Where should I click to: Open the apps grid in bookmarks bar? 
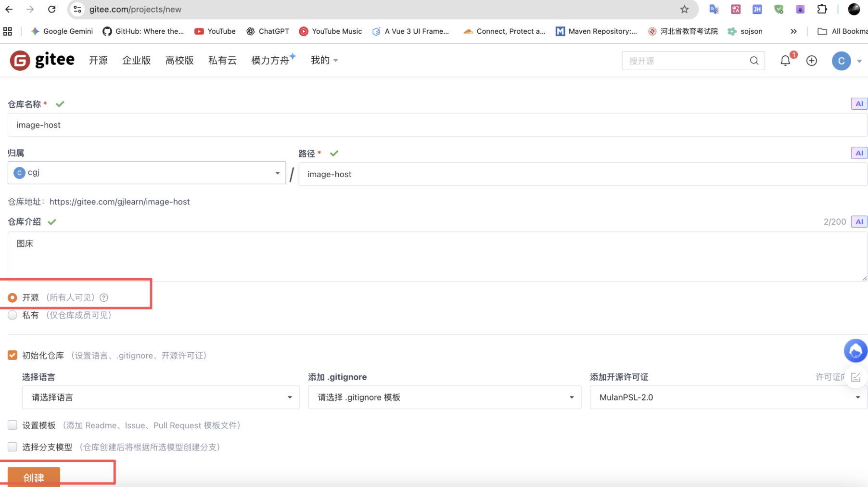tap(8, 31)
